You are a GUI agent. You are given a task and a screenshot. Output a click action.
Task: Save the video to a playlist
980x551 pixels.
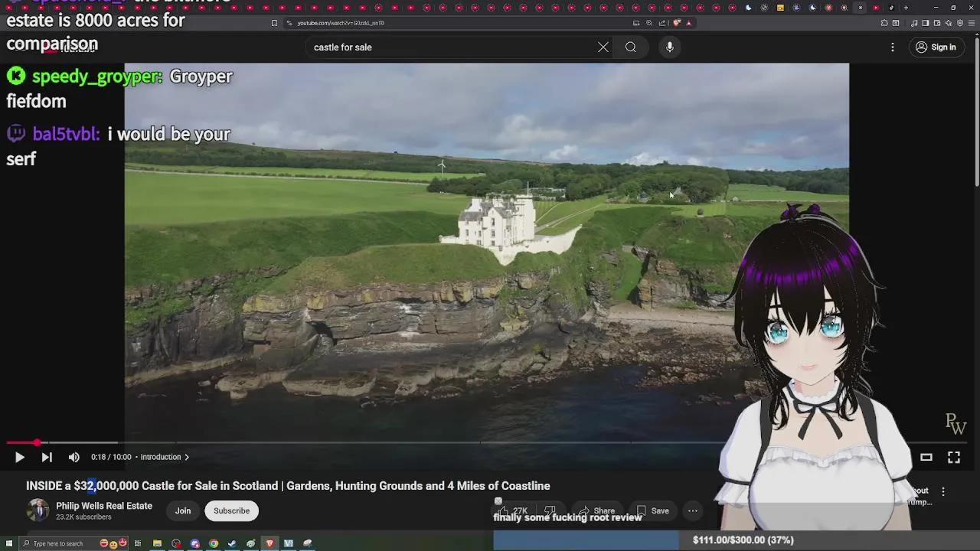click(x=652, y=510)
